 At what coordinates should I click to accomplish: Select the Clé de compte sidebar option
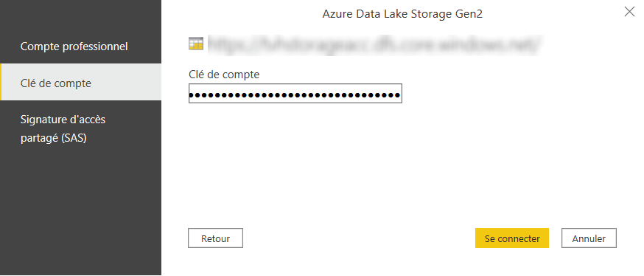pos(81,82)
